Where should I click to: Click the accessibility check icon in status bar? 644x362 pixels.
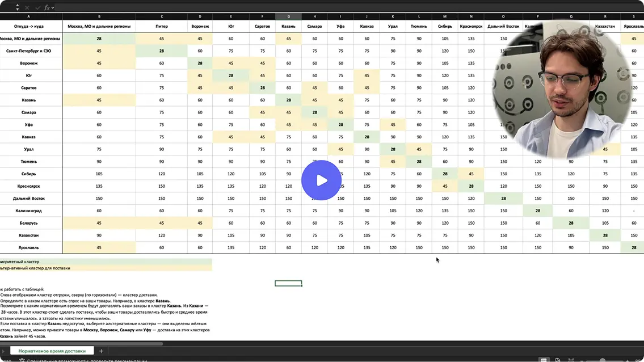(x=22, y=360)
